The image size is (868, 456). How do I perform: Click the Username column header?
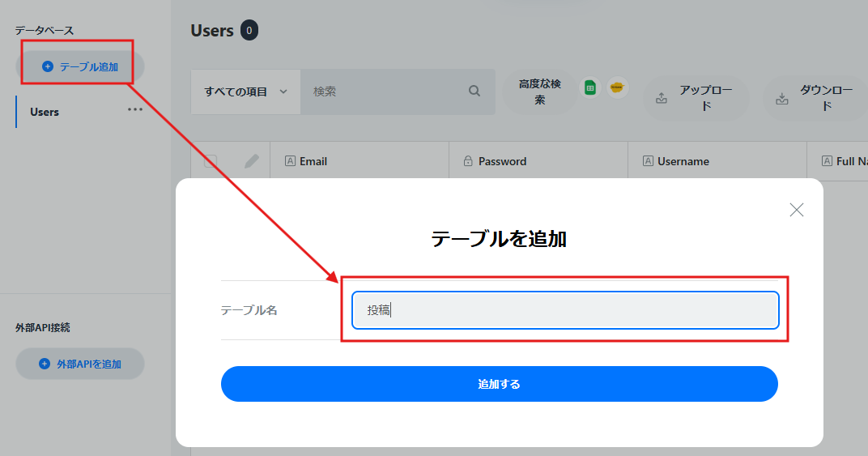point(717,161)
